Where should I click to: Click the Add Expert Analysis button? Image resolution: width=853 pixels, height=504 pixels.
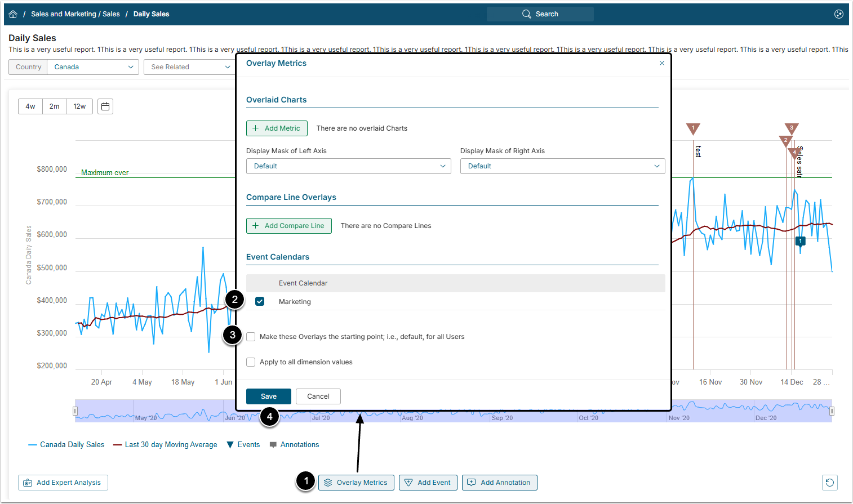(x=63, y=483)
